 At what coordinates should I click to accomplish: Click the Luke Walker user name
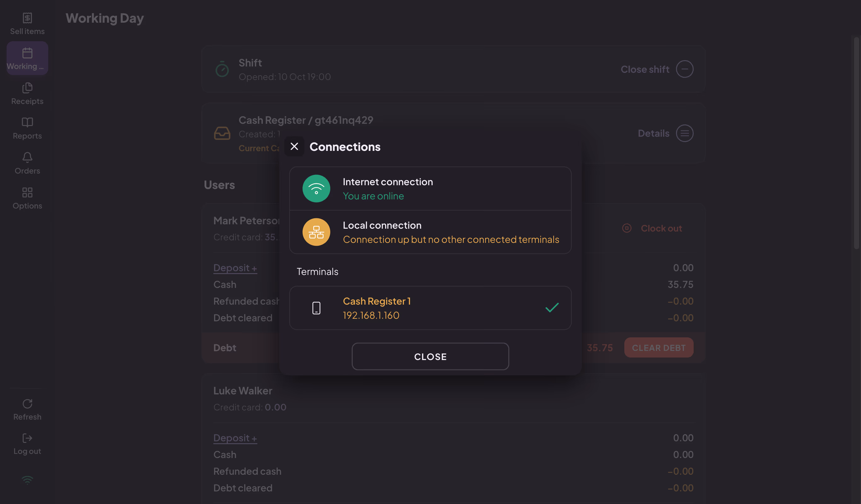coord(243,391)
